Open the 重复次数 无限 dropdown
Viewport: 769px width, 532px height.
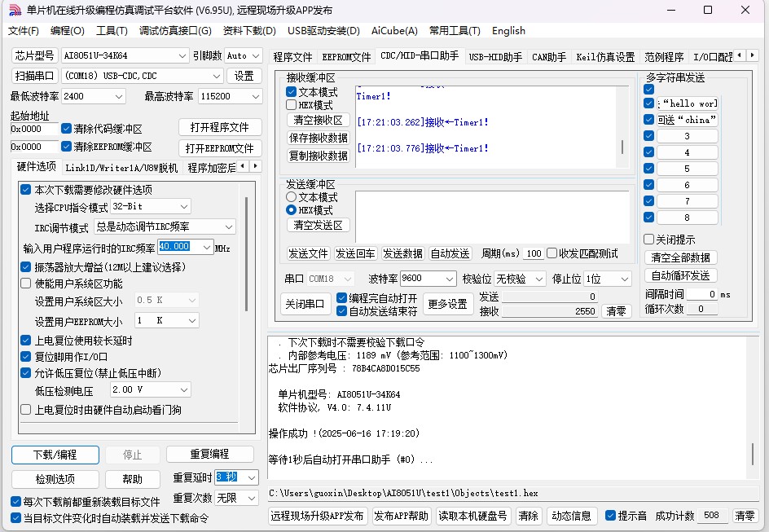(x=252, y=498)
